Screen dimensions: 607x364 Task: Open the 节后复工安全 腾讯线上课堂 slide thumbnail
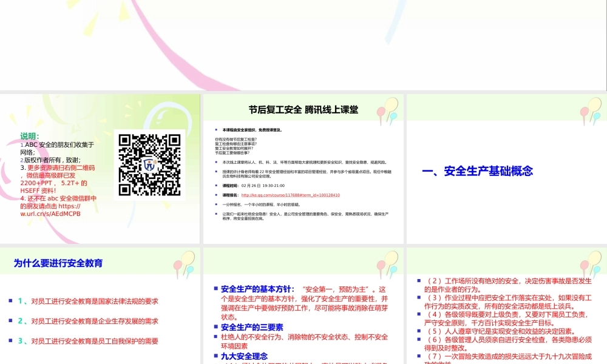[303, 169]
